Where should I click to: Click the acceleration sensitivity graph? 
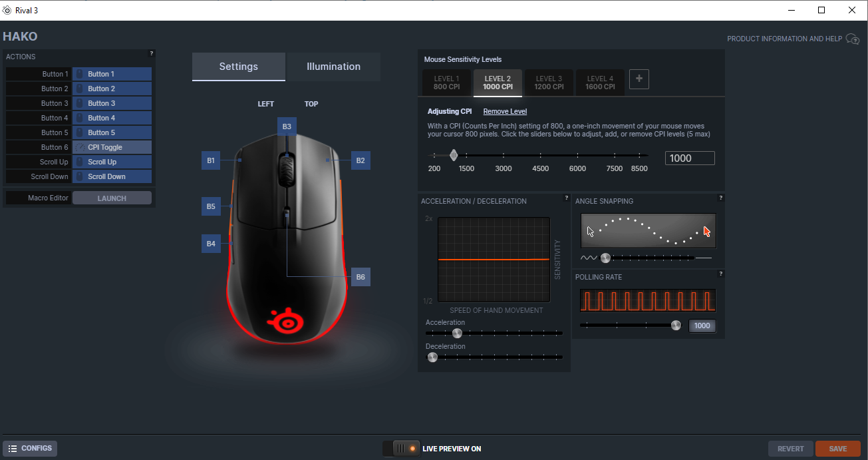(x=494, y=260)
